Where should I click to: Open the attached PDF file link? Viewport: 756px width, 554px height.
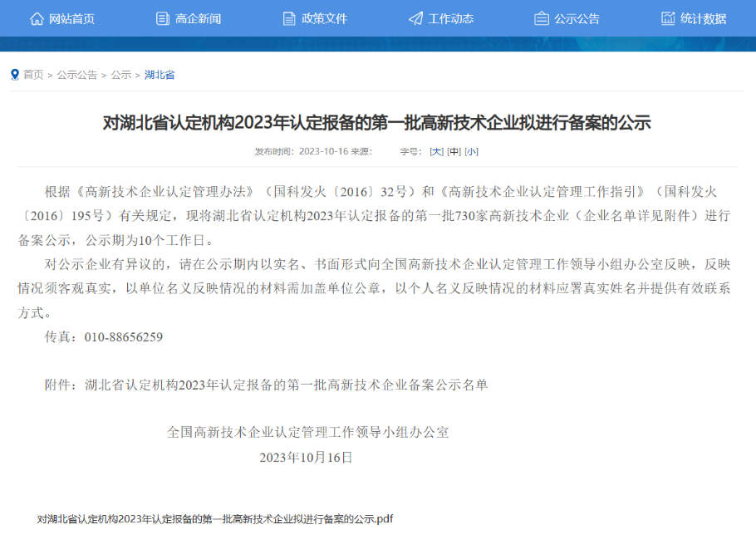(x=215, y=519)
